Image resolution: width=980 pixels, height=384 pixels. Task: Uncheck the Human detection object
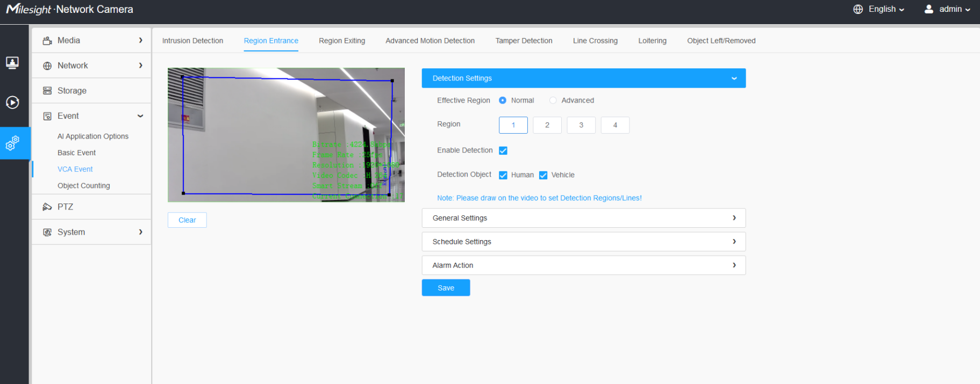click(x=503, y=175)
